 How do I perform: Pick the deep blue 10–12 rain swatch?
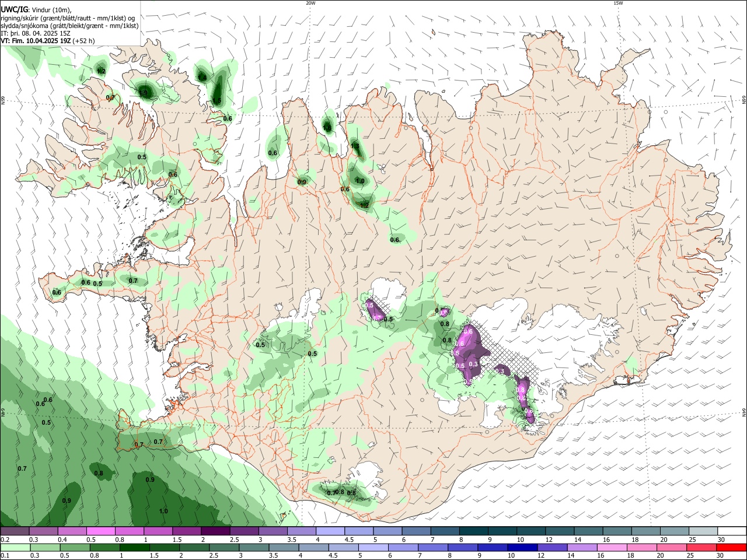point(522,547)
